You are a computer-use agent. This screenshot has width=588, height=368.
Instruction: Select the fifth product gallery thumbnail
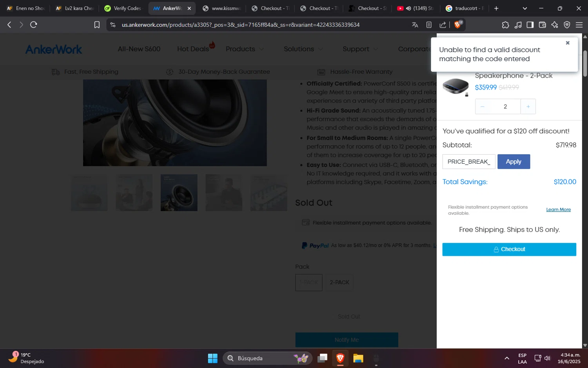click(x=269, y=193)
